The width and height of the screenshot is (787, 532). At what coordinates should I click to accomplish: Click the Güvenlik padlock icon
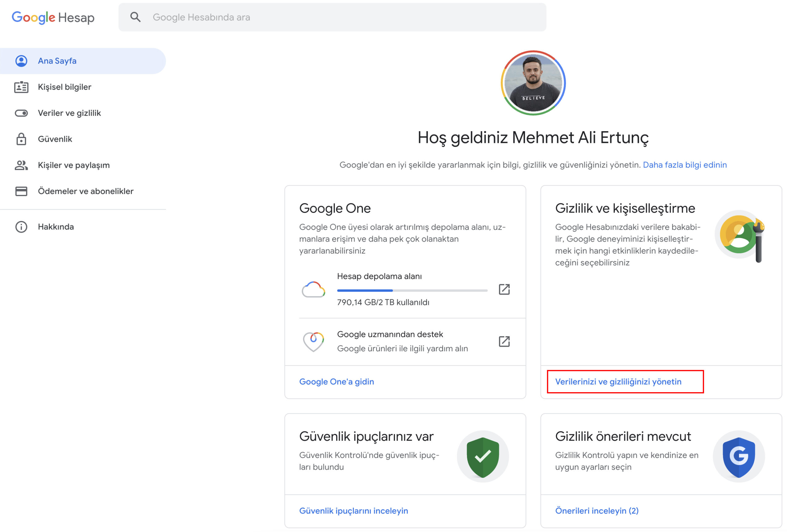click(21, 139)
